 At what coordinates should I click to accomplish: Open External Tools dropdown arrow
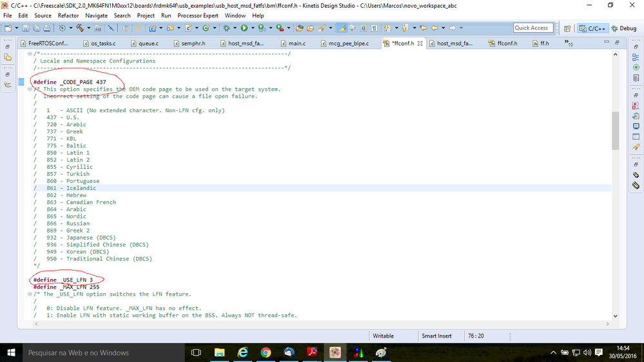pyautogui.click(x=288, y=28)
